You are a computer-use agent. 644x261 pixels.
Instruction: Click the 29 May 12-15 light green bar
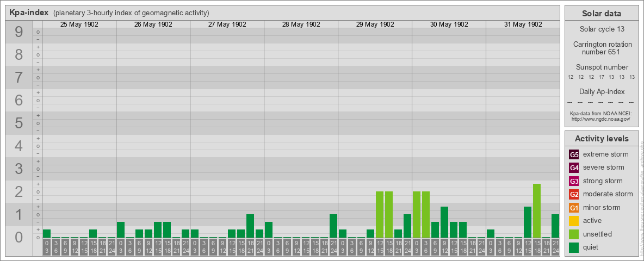pos(380,215)
